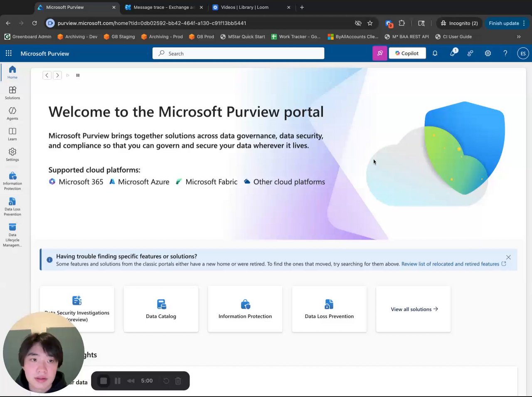Open the ES account avatar

(x=523, y=53)
